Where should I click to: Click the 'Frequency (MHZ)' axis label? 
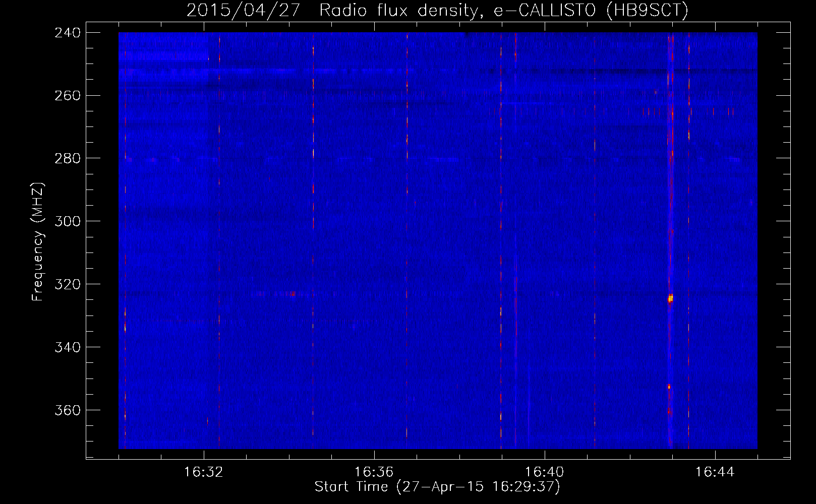(38, 242)
